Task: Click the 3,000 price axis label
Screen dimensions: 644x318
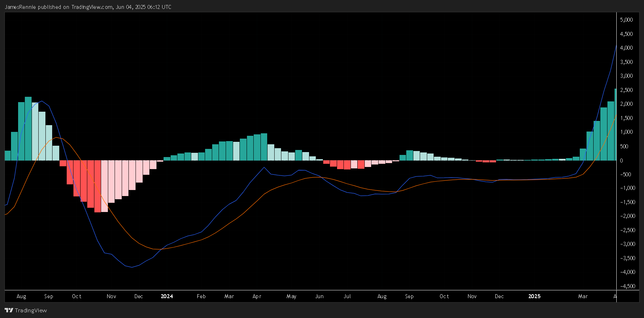Action: 626,76
